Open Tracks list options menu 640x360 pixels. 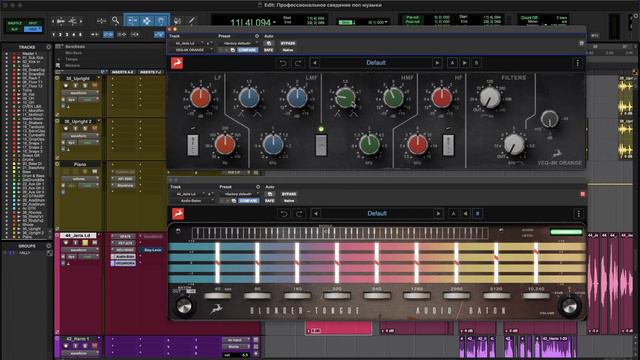pos(49,47)
